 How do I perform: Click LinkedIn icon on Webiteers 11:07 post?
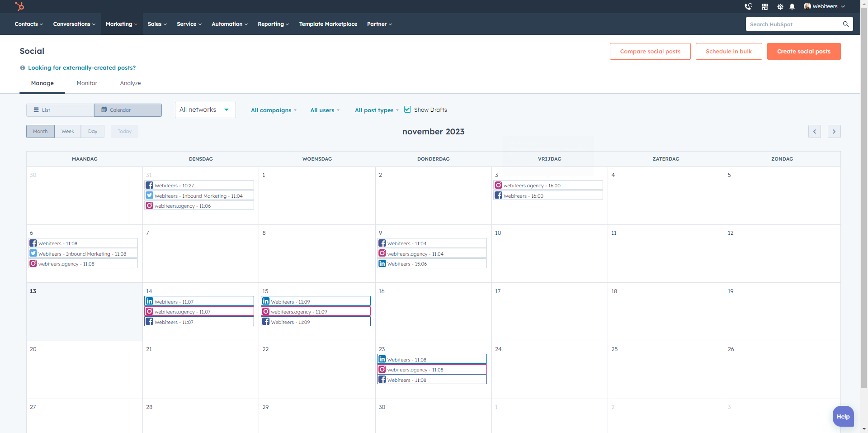[150, 301]
